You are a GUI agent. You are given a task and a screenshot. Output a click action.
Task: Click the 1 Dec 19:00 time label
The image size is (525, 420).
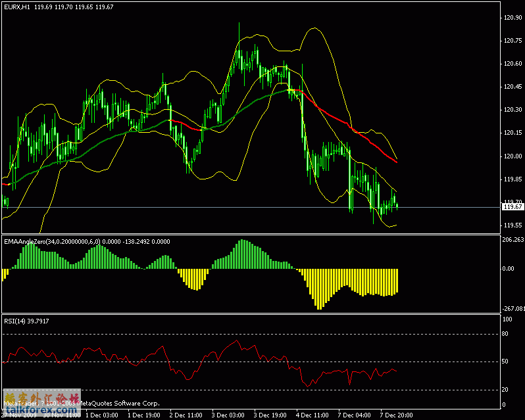coord(144,415)
